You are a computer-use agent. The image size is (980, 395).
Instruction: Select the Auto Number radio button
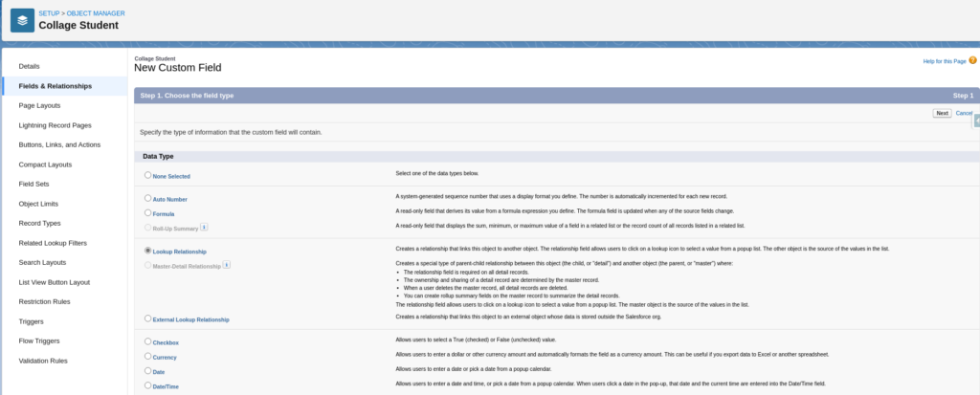(x=147, y=198)
